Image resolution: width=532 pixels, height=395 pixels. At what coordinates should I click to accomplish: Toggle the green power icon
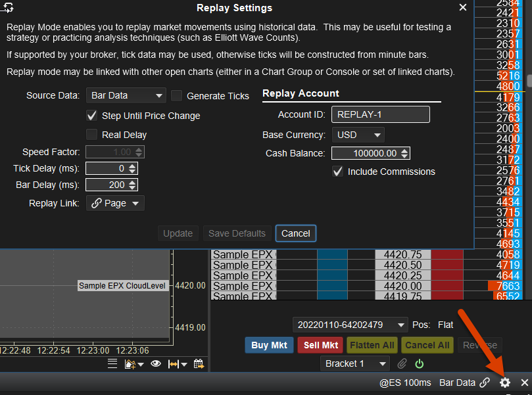[419, 363]
